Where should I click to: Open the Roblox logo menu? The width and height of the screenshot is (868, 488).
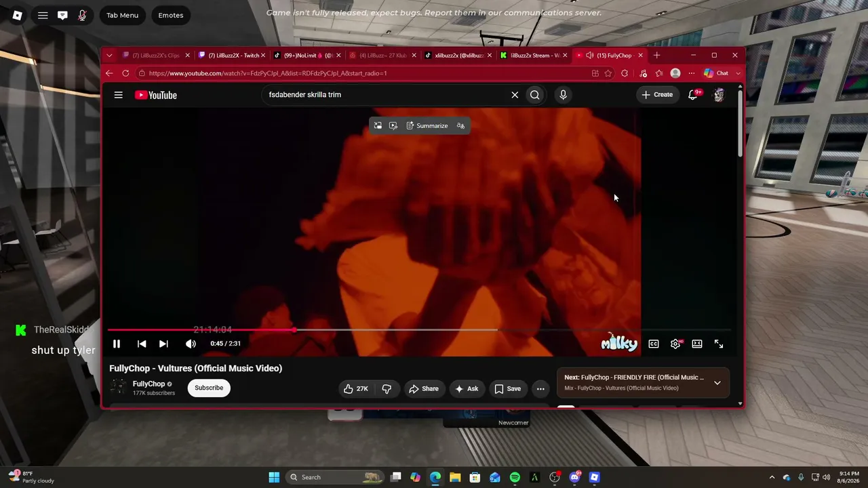pos(18,15)
